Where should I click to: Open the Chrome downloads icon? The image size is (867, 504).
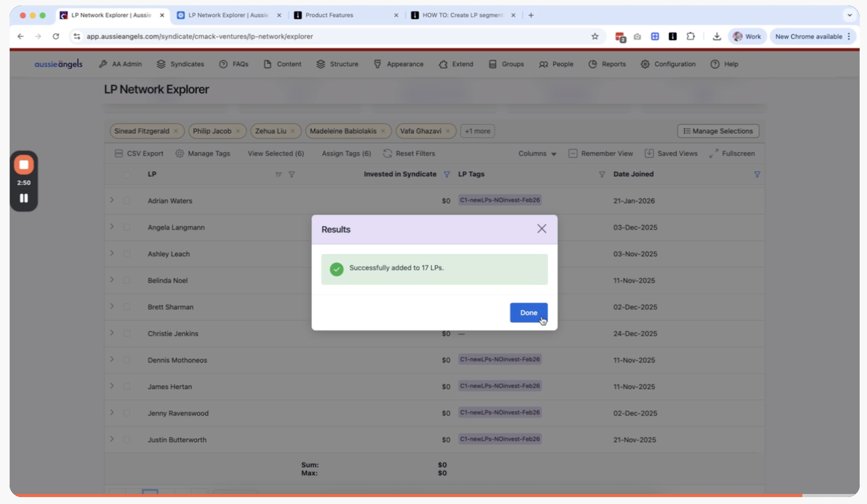pos(716,36)
